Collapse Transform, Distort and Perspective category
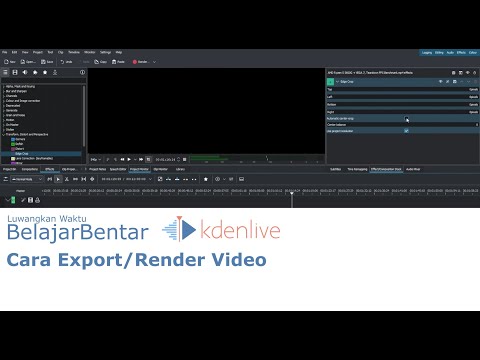480x360 pixels. pos(4,134)
